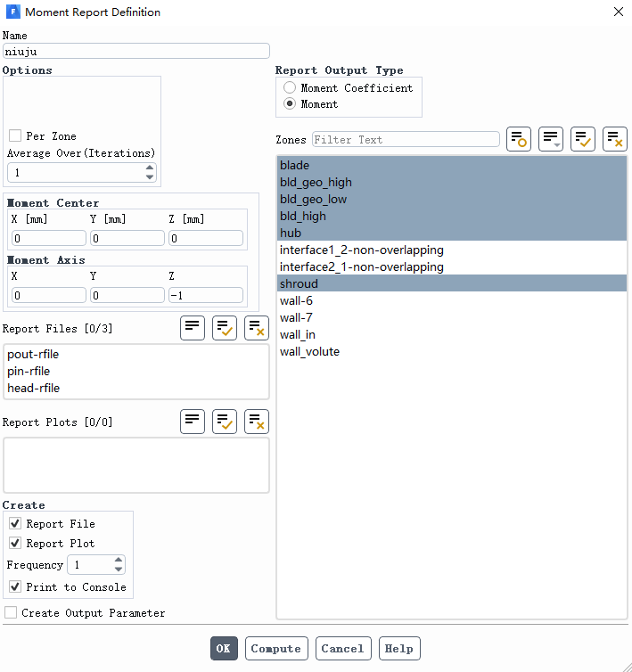Select wall_volute in the Zones list
This screenshot has height=672, width=632.
point(309,352)
